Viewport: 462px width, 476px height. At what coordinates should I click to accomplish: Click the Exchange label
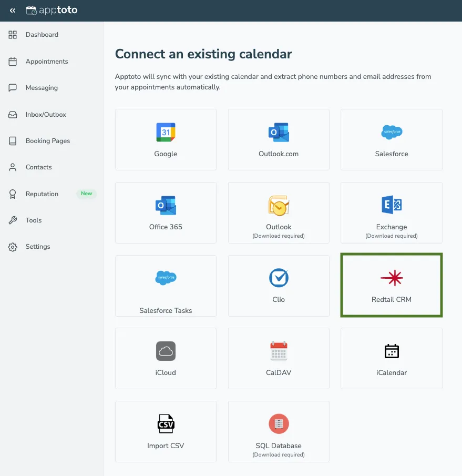392,227
